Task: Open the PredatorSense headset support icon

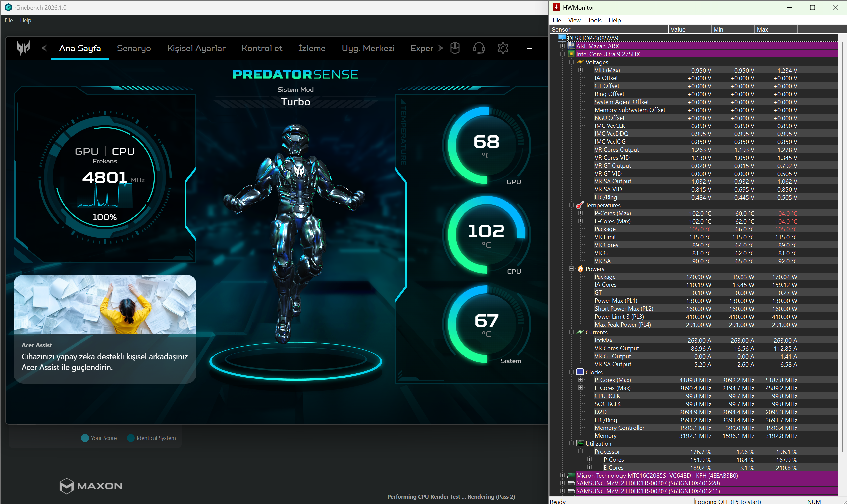Action: pos(479,48)
